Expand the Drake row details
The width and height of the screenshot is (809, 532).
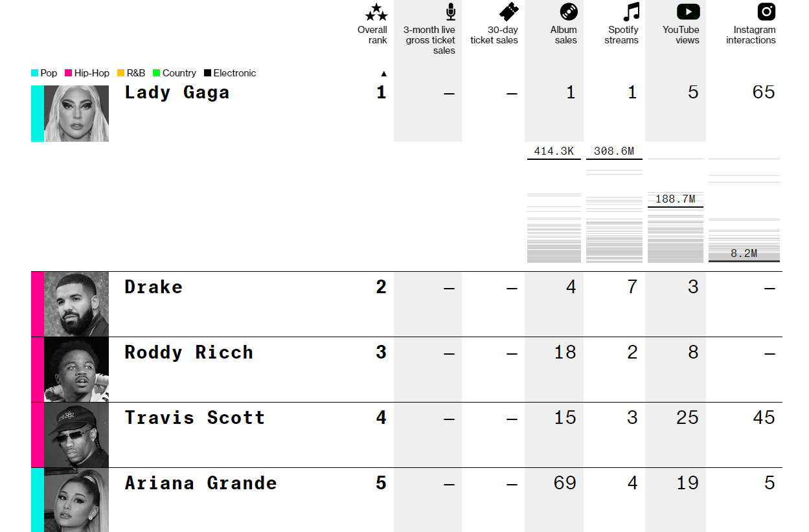tap(407, 304)
